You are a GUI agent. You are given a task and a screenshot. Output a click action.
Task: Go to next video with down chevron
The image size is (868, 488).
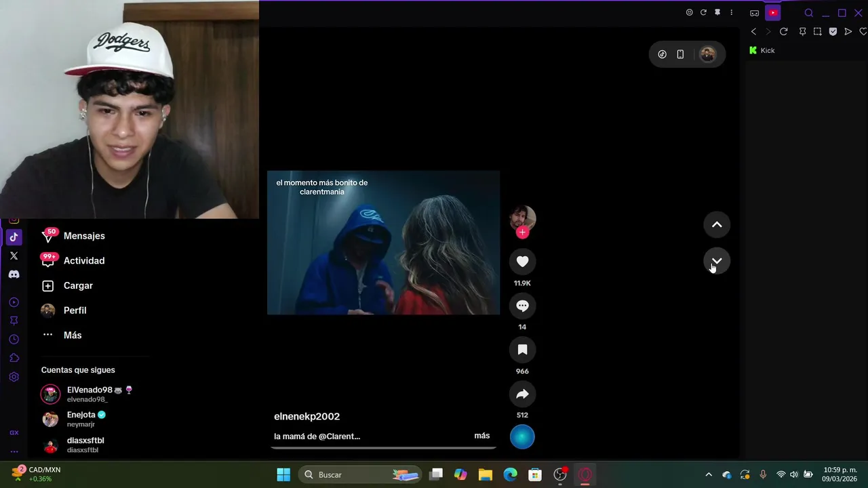tap(717, 261)
